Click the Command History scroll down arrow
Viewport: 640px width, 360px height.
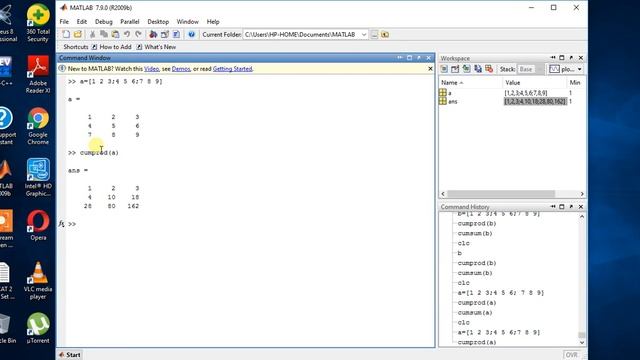click(x=582, y=343)
